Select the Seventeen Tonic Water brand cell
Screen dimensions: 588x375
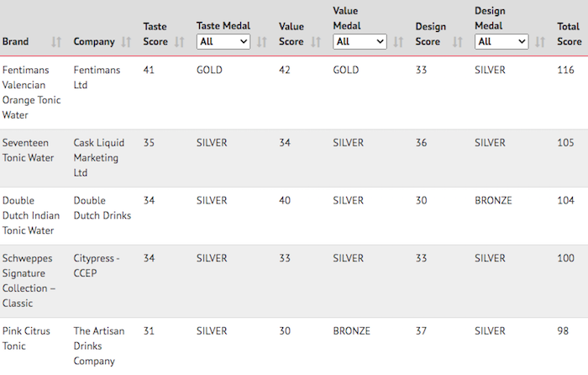pyautogui.click(x=28, y=151)
